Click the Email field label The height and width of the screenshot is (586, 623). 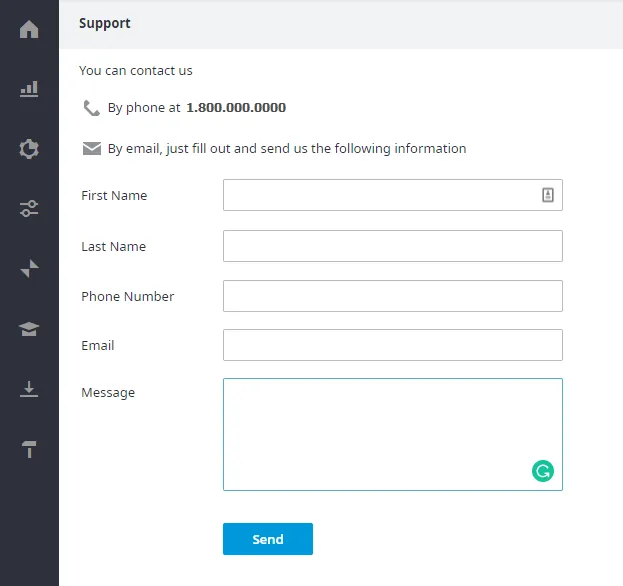point(98,345)
